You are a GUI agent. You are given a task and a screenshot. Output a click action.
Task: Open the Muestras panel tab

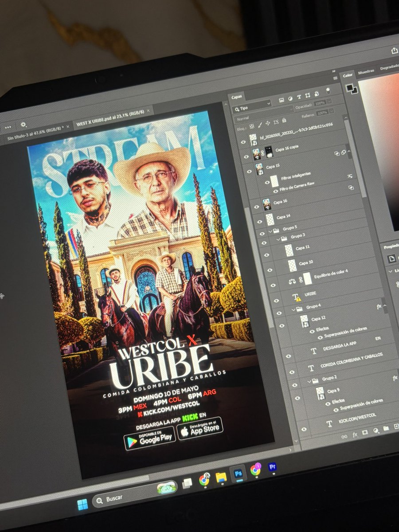click(366, 71)
